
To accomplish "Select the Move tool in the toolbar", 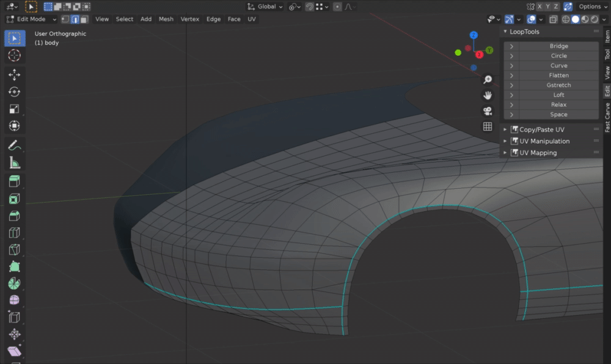I will 15,75.
